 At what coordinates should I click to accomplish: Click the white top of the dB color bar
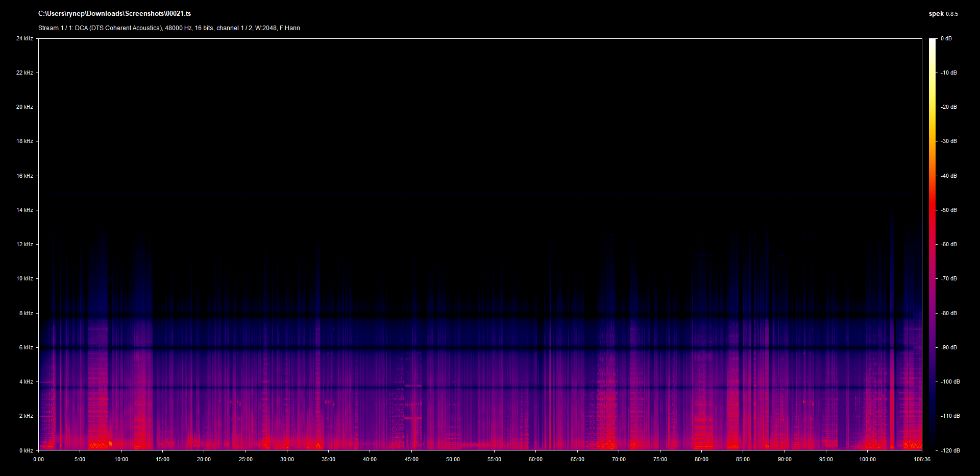[933, 41]
